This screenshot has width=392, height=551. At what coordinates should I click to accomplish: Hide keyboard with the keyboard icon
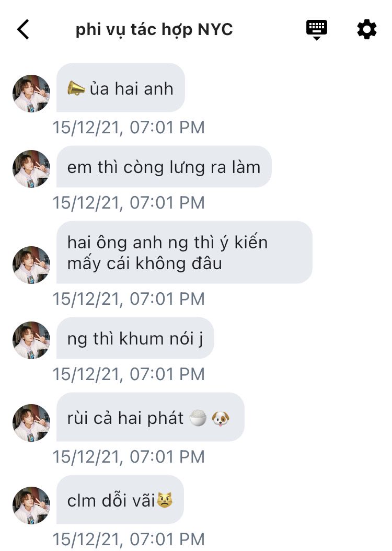(x=317, y=30)
